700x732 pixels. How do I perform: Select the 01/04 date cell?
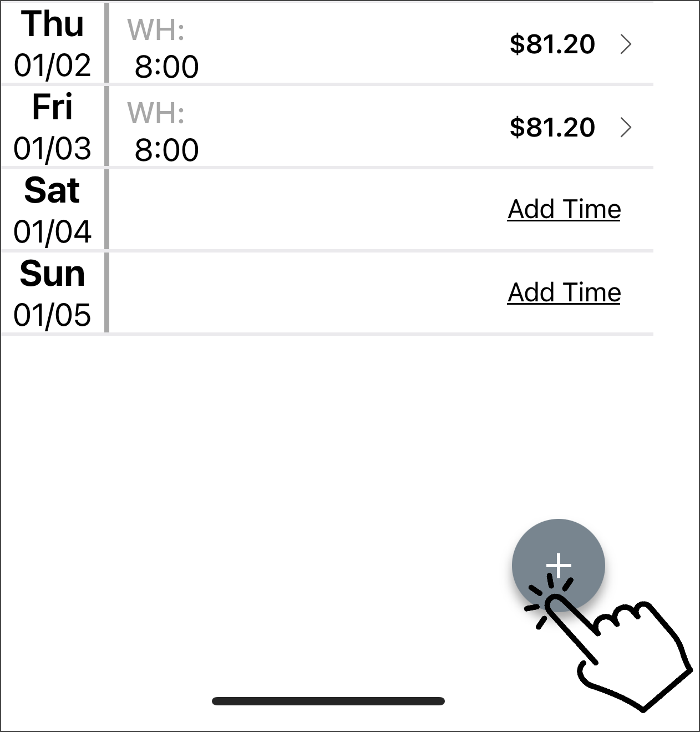(x=52, y=232)
